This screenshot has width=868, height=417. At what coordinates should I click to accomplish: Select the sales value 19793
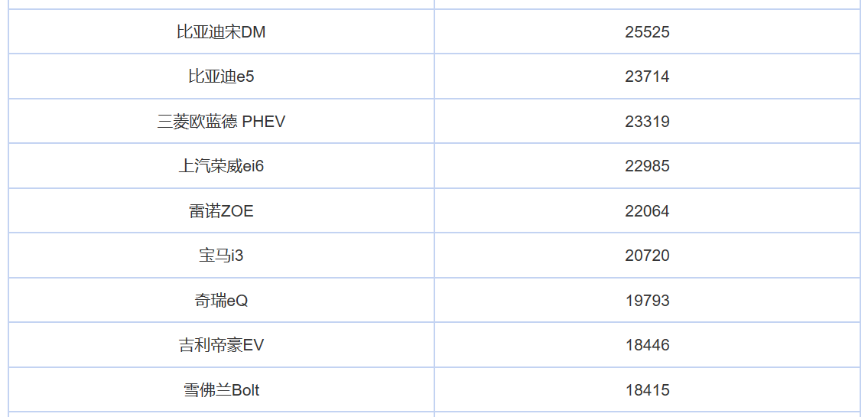(x=647, y=301)
